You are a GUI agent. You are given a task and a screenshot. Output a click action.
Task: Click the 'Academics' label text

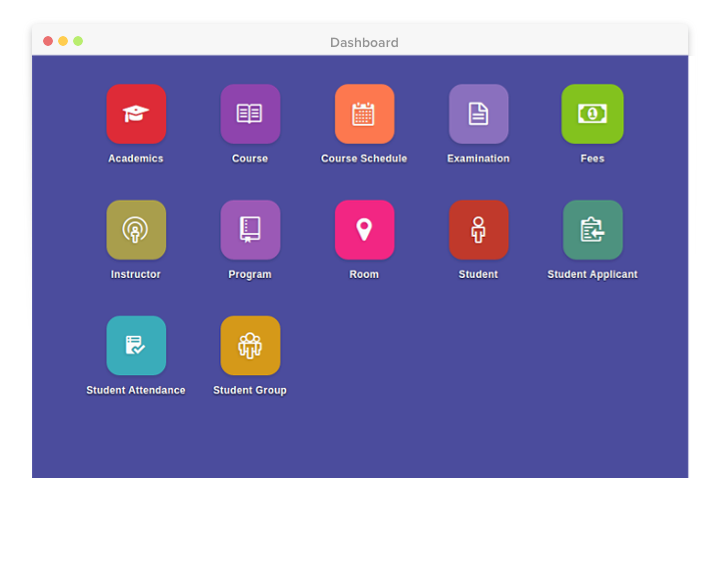tap(136, 158)
